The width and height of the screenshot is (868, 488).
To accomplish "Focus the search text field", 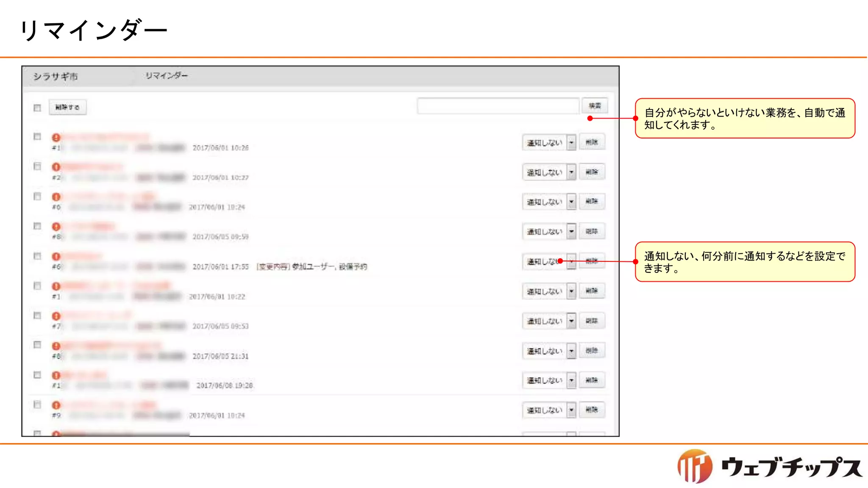I will 498,106.
